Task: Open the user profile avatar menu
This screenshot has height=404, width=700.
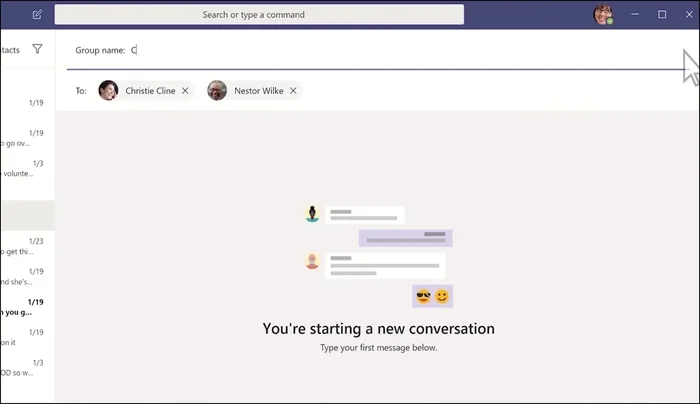Action: coord(602,14)
